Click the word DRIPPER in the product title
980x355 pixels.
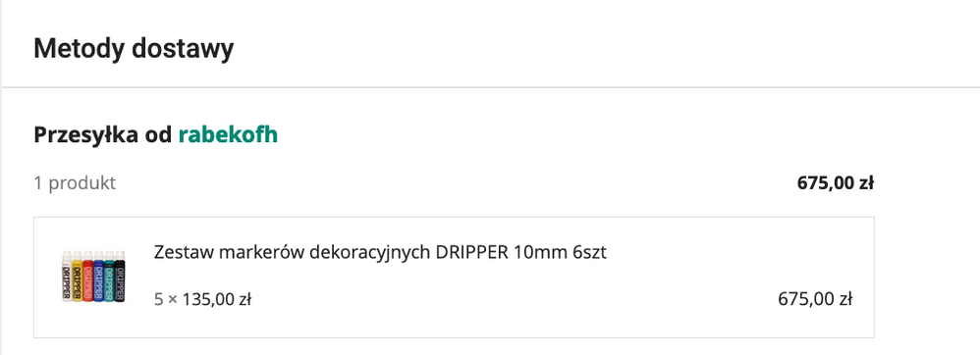pos(472,253)
